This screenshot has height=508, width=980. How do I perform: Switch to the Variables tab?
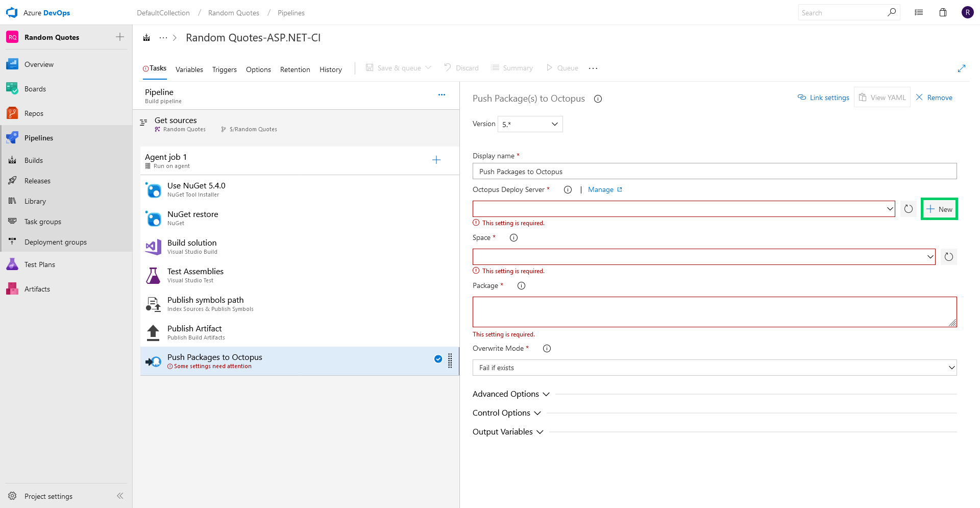click(189, 69)
